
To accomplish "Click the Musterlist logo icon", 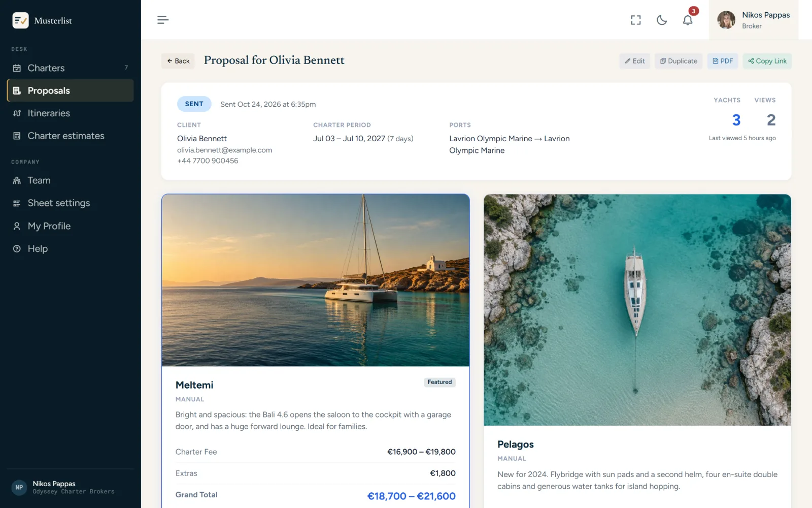I will [20, 20].
